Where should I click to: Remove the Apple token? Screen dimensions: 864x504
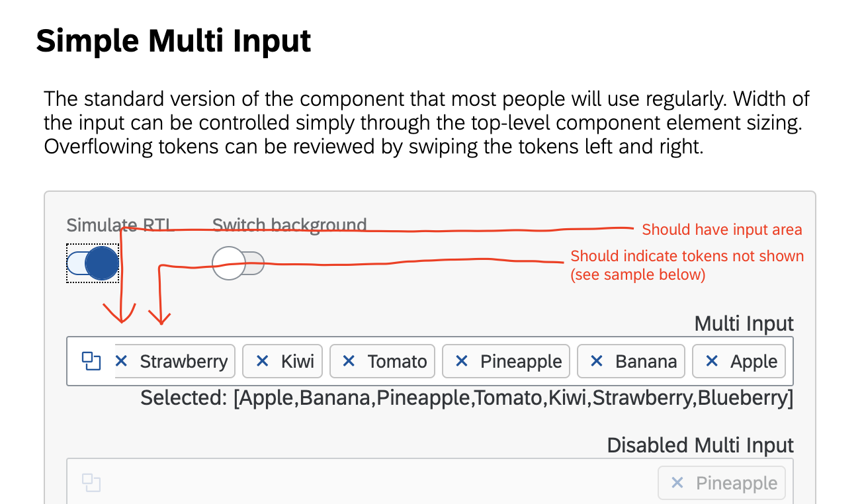[712, 360]
